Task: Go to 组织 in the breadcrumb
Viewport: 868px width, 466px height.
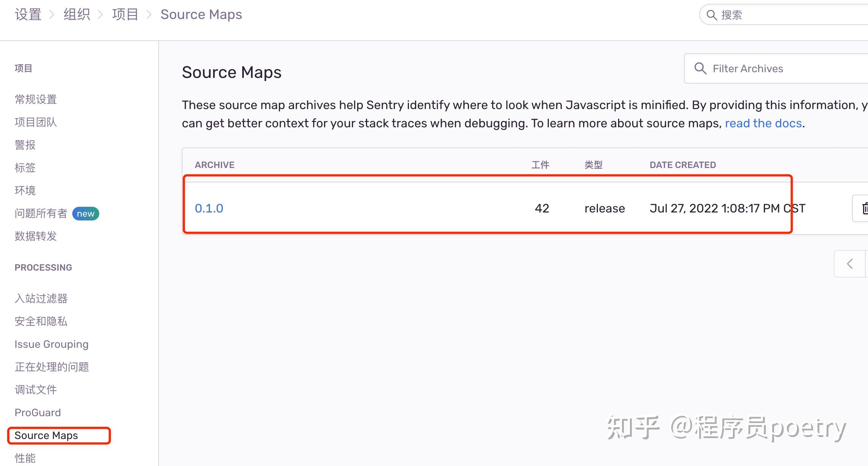Action: pos(76,14)
